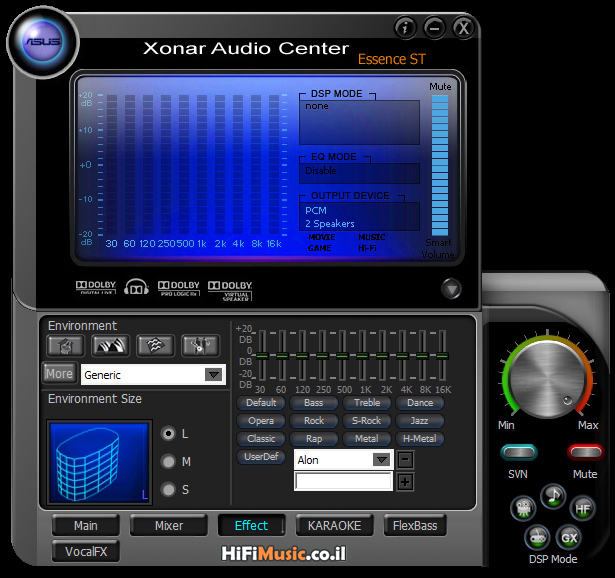Viewport: 615px width, 578px height.
Task: Select Large (L) environment size
Action: [x=169, y=434]
